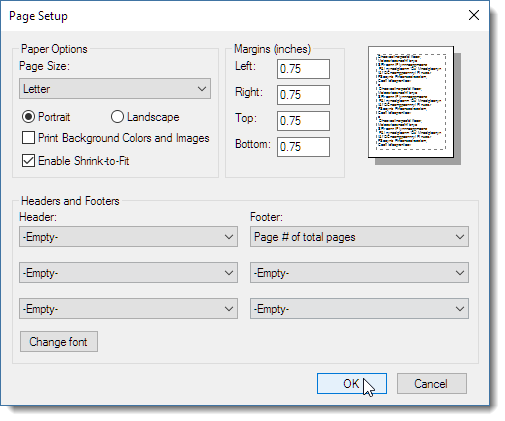505x421 pixels.
Task: Click the Bottom margin input field
Action: click(303, 147)
